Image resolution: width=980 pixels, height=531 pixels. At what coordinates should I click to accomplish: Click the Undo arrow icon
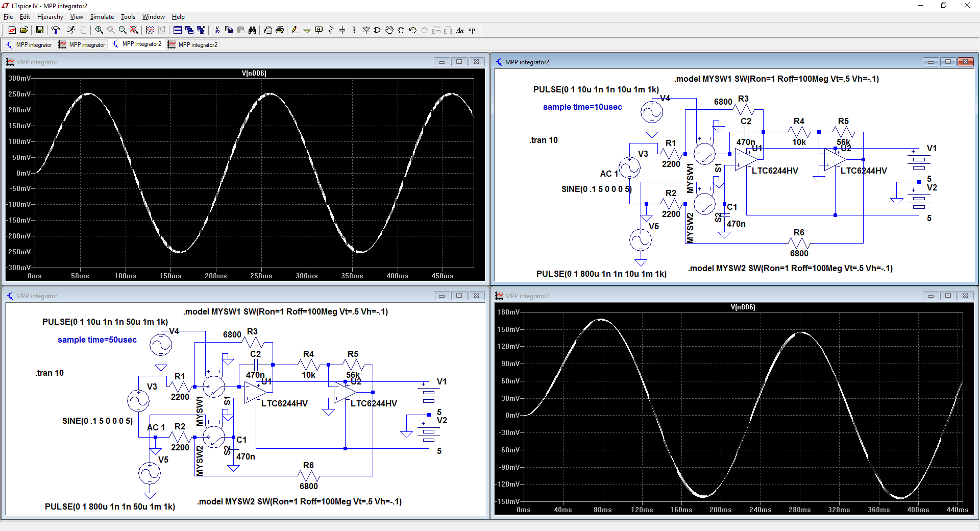(x=413, y=30)
